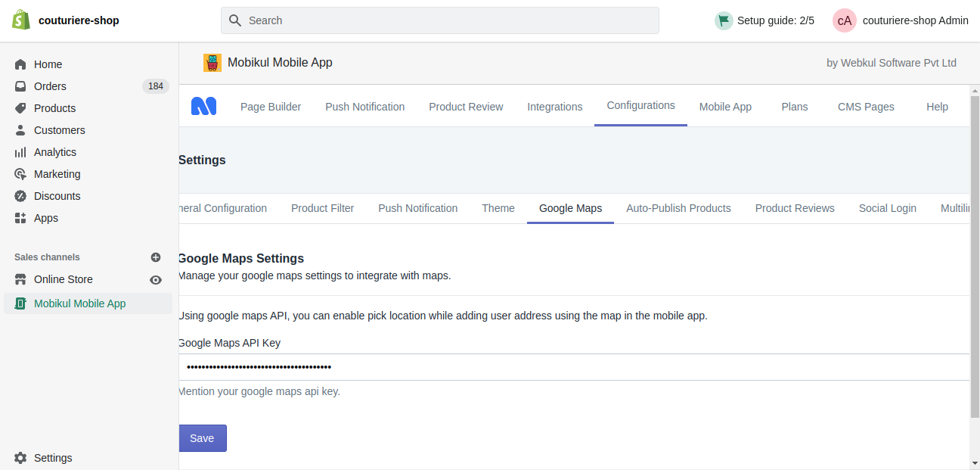Click the Discounts percent badge icon
Screen dimensions: 980x470
point(20,196)
